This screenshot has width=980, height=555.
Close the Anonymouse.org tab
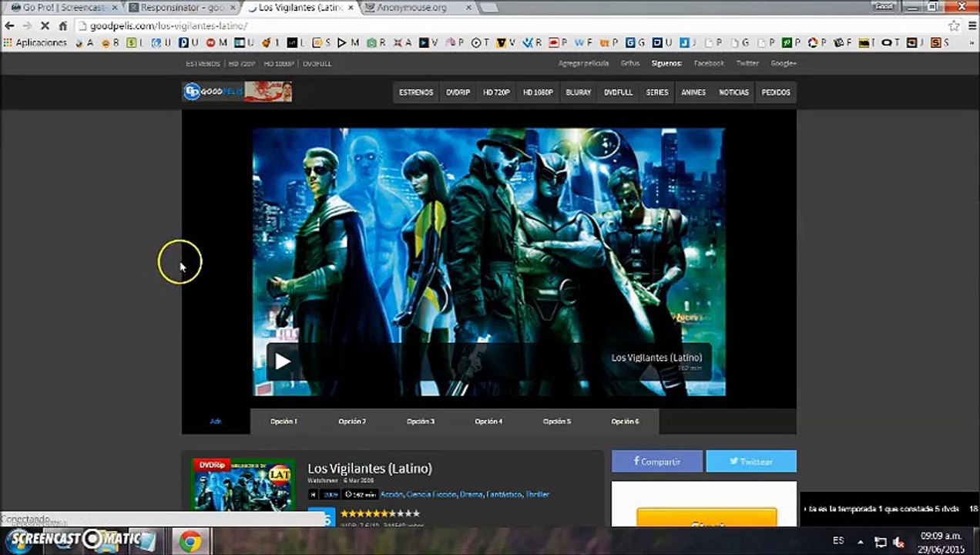tap(467, 8)
